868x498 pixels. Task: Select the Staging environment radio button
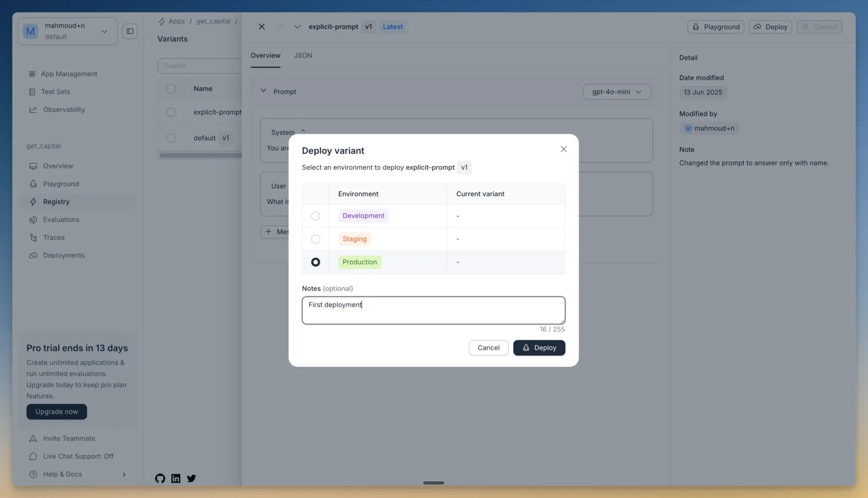coord(316,239)
